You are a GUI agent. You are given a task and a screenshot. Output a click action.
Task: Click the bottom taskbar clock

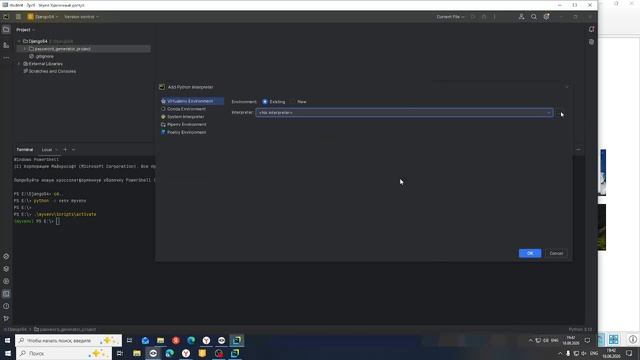611,353
